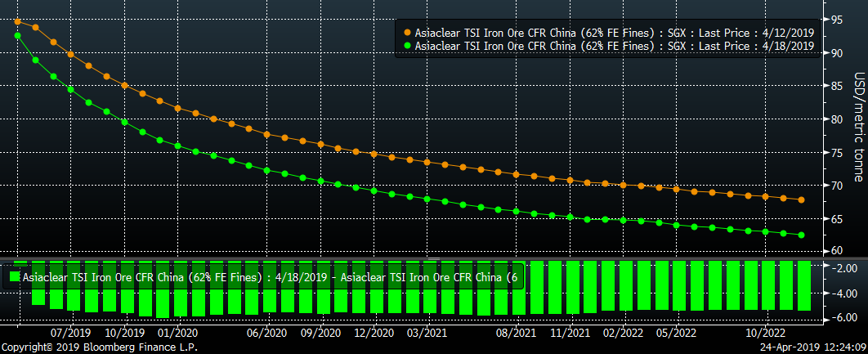Click the 4/18/2019 Last Price legend text

[614, 47]
